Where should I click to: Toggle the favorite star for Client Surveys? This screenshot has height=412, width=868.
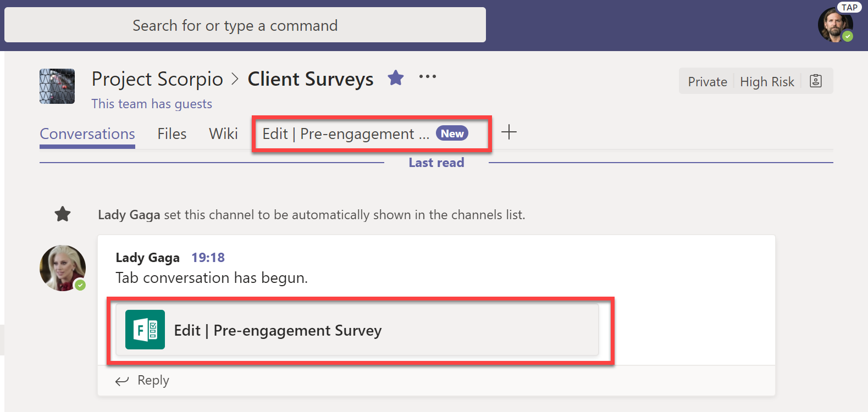pos(396,78)
